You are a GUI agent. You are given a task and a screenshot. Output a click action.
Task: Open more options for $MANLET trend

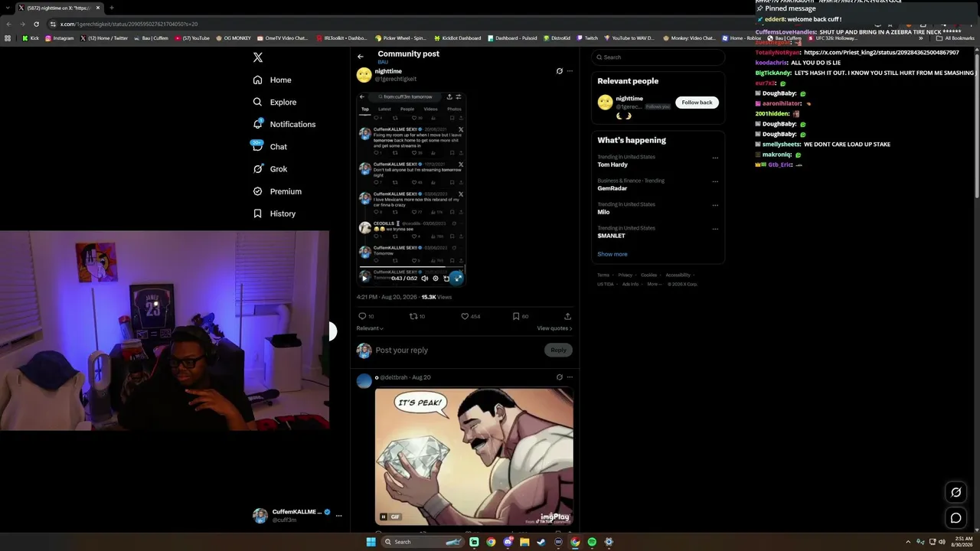click(715, 230)
